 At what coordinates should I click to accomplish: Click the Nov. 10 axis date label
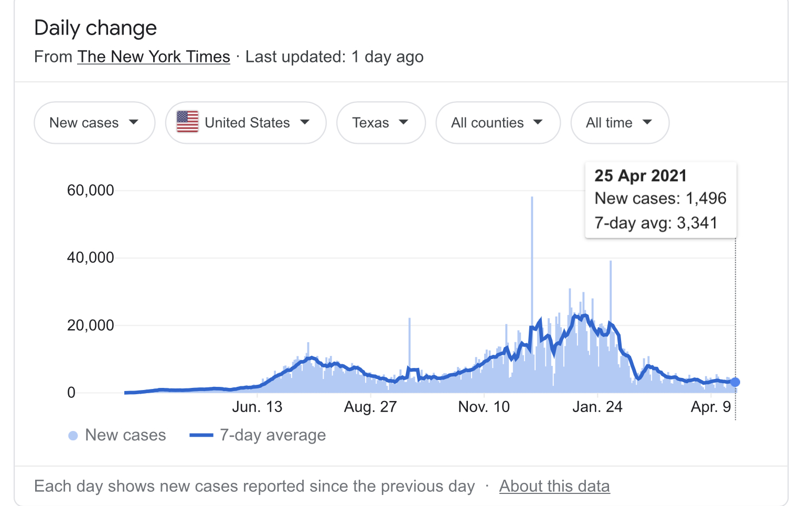tap(484, 407)
